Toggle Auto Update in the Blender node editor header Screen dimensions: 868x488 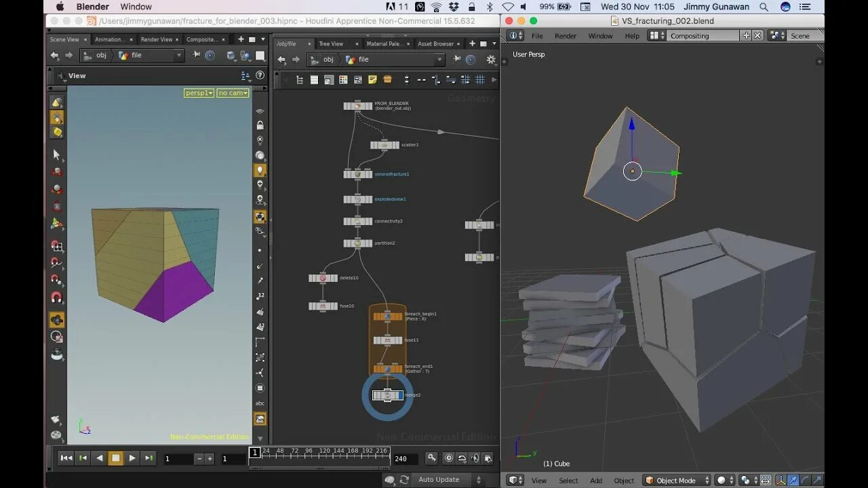pyautogui.click(x=439, y=479)
